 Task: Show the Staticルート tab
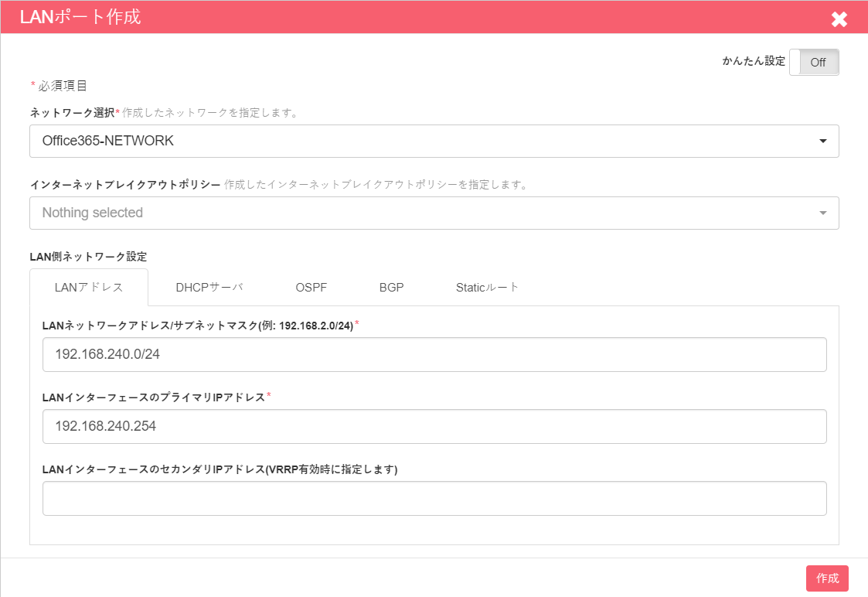coord(487,287)
